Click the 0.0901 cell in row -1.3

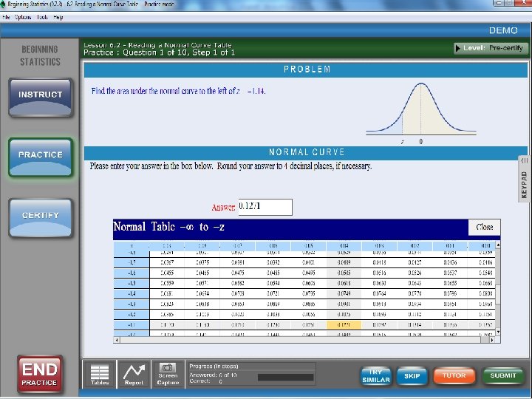(344, 304)
